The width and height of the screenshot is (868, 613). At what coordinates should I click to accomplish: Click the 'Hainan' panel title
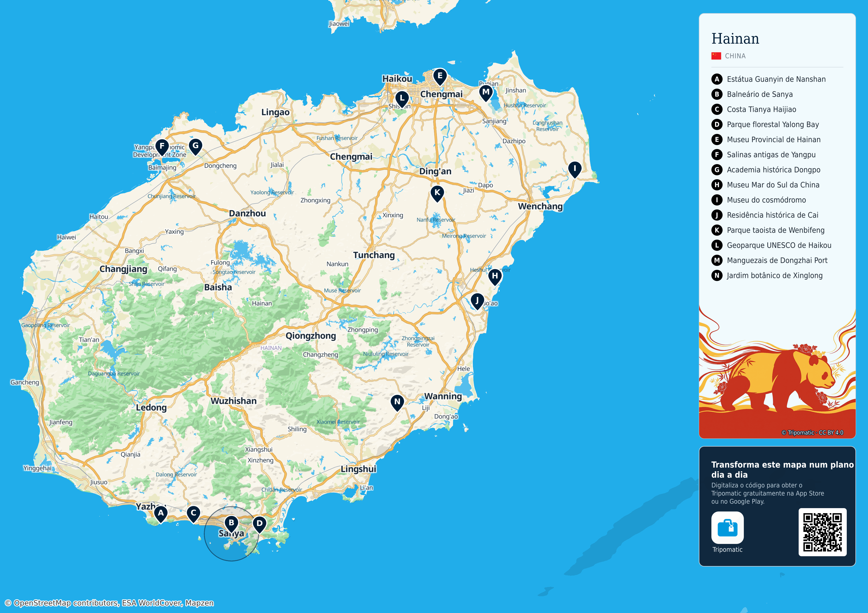click(x=735, y=39)
